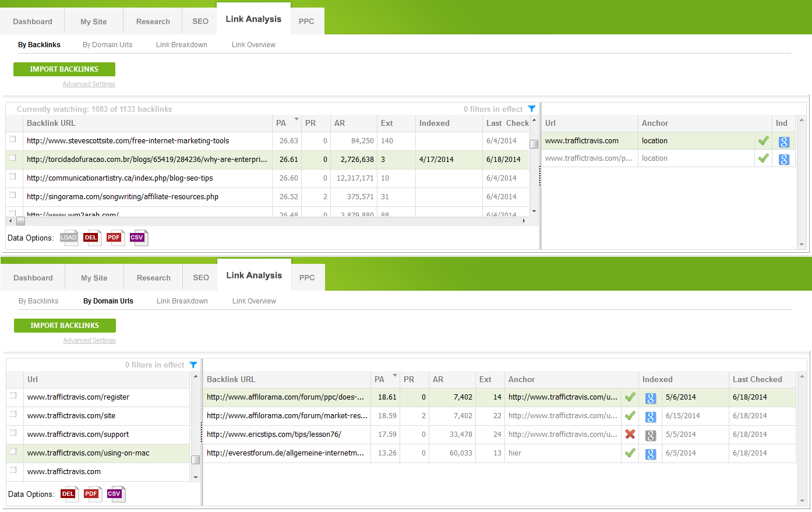
Task: Check the box for www.traffictravis.com in Url list
Action: tap(13, 470)
